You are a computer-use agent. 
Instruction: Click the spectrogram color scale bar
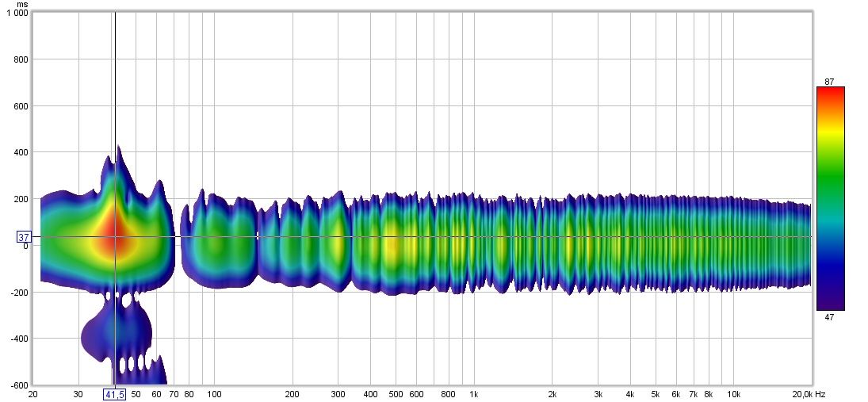tap(831, 198)
